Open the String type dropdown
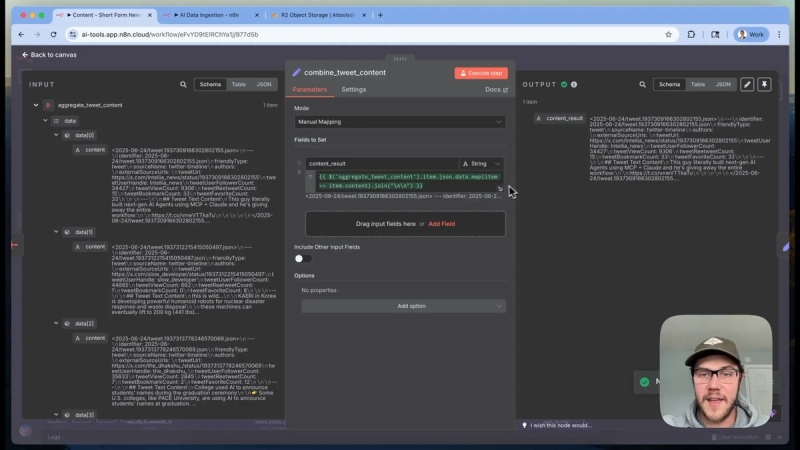Image resolution: width=800 pixels, height=450 pixels. click(x=482, y=164)
